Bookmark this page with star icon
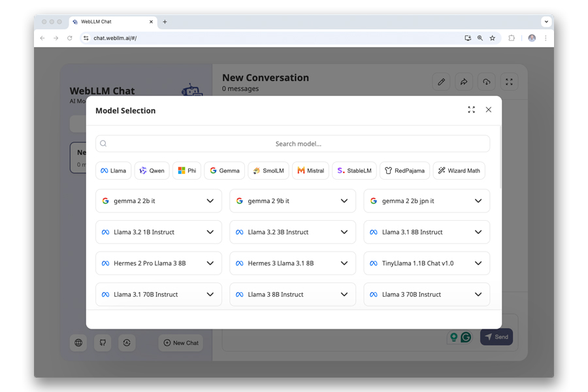 (x=493, y=39)
